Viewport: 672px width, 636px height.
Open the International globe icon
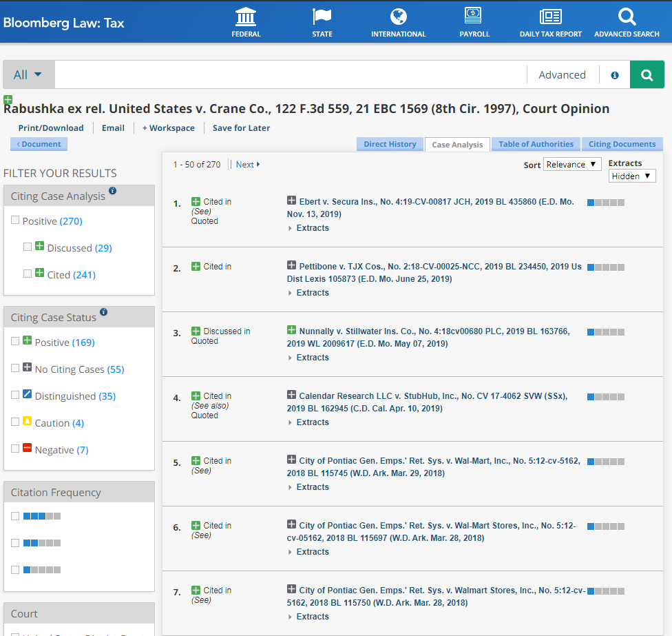coord(398,17)
